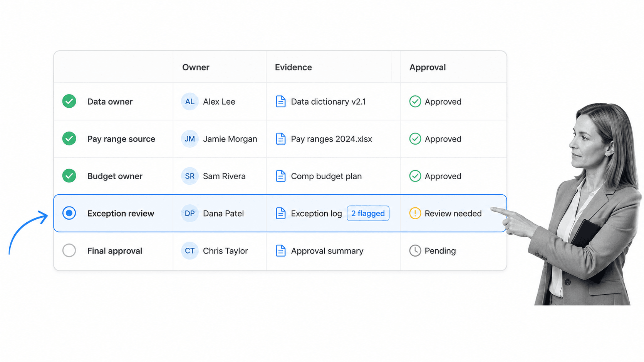Select the Exception review radio button

click(69, 213)
